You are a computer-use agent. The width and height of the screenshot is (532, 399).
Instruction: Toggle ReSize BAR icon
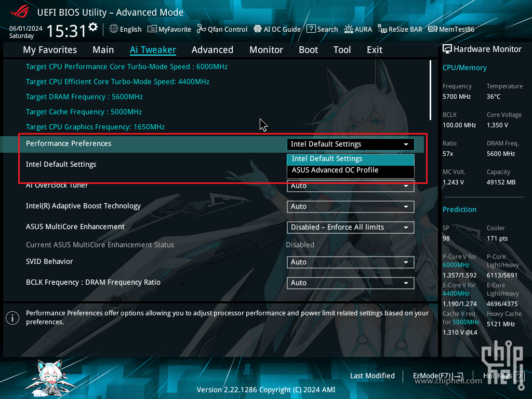pyautogui.click(x=382, y=29)
